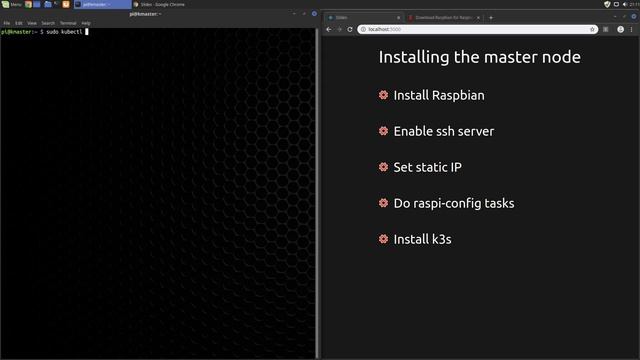Open the Chrome profile avatar
The height and width of the screenshot is (360, 640).
620,29
